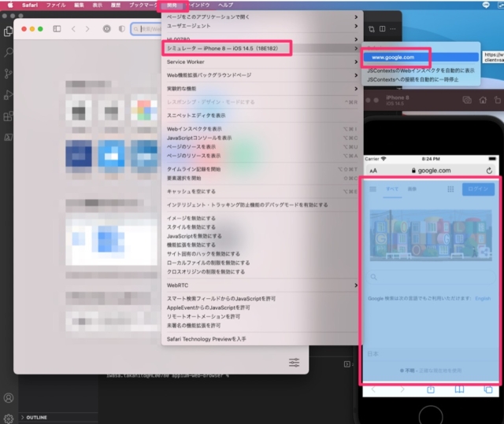Open iPhone Safari tabs icon
This screenshot has height=424, width=504.
click(x=488, y=389)
